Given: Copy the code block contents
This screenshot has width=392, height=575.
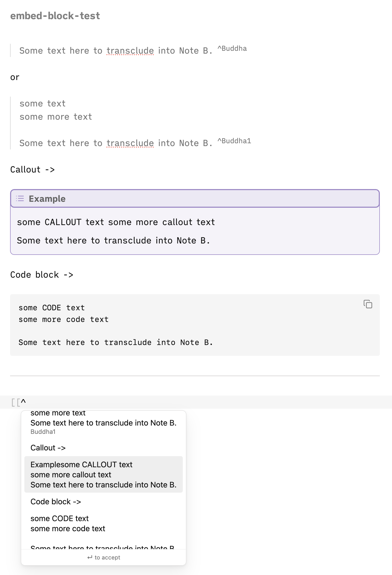Looking at the screenshot, I should coord(368,304).
